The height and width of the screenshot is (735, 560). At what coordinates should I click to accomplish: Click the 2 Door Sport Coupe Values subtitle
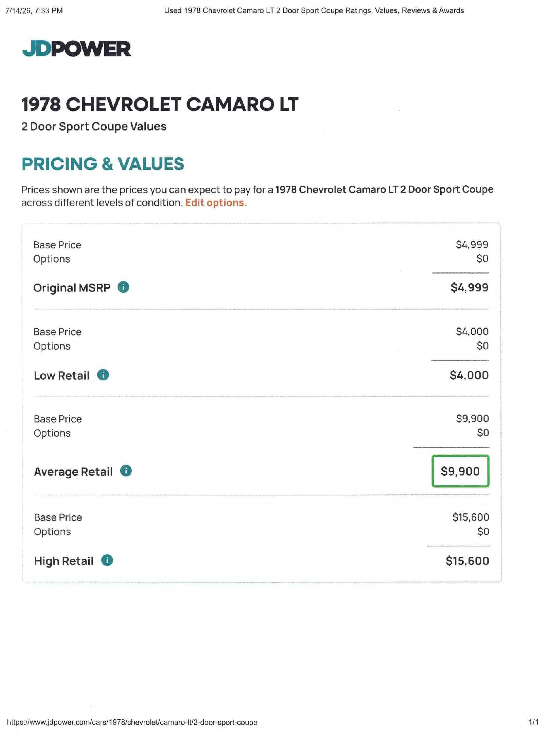[94, 126]
